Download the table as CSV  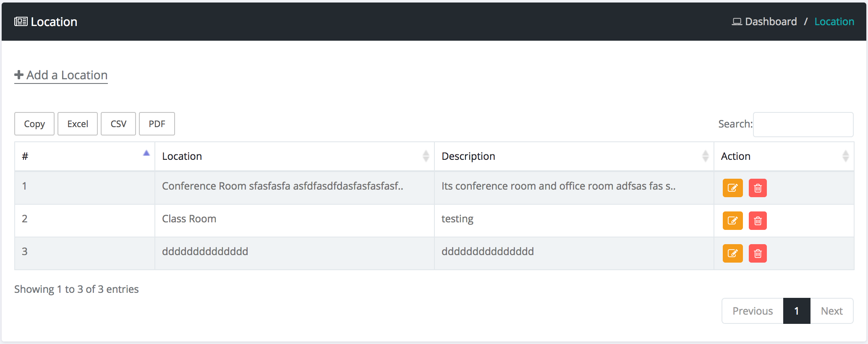(x=118, y=124)
